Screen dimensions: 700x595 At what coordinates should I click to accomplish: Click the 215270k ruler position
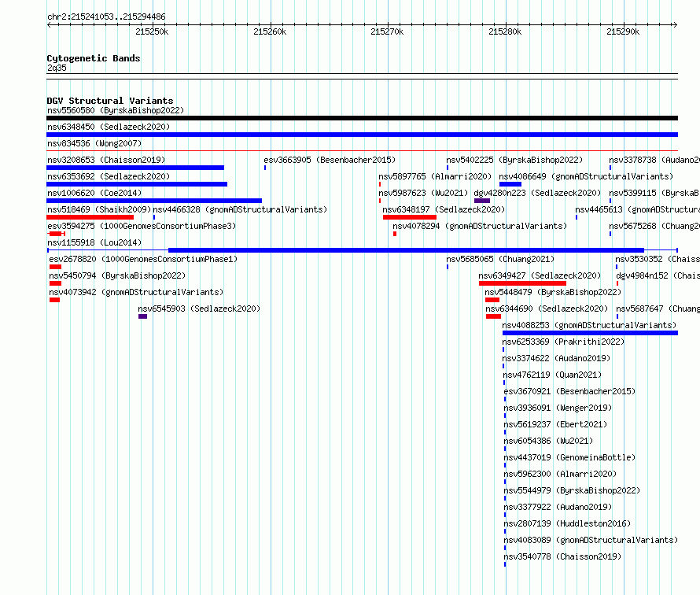(387, 31)
